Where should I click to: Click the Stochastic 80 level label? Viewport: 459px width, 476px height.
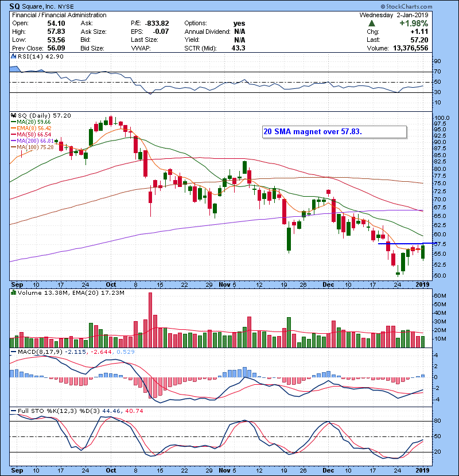tap(437, 421)
